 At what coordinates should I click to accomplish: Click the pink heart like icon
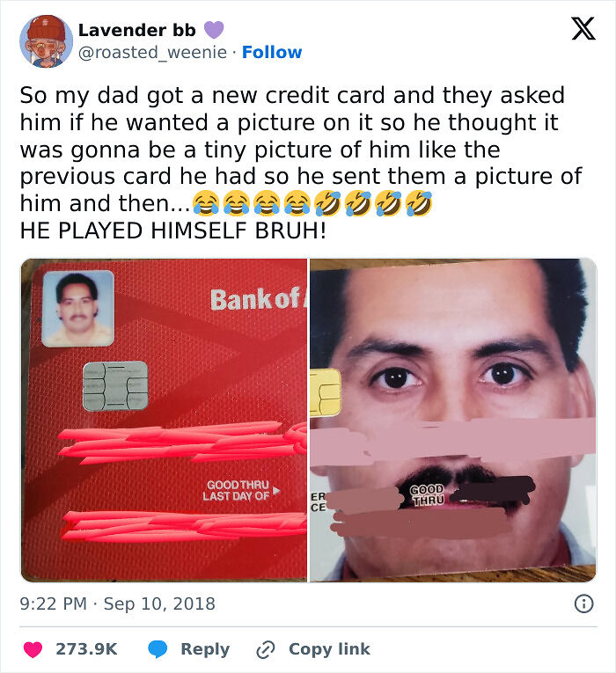pyautogui.click(x=33, y=649)
